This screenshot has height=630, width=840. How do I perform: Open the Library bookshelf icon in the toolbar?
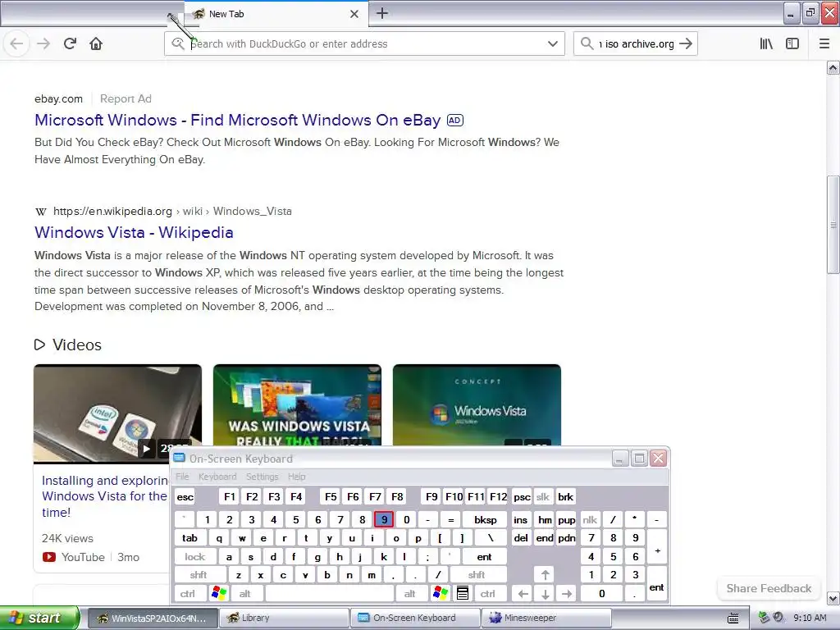(766, 43)
